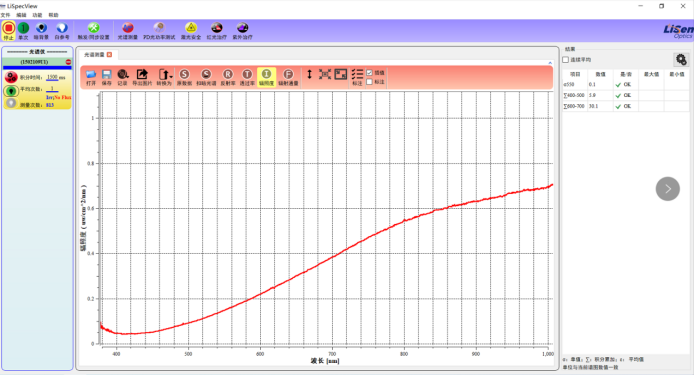The width and height of the screenshot is (694, 376).
Task: Open the Functions (功能) menu
Action: pos(37,15)
